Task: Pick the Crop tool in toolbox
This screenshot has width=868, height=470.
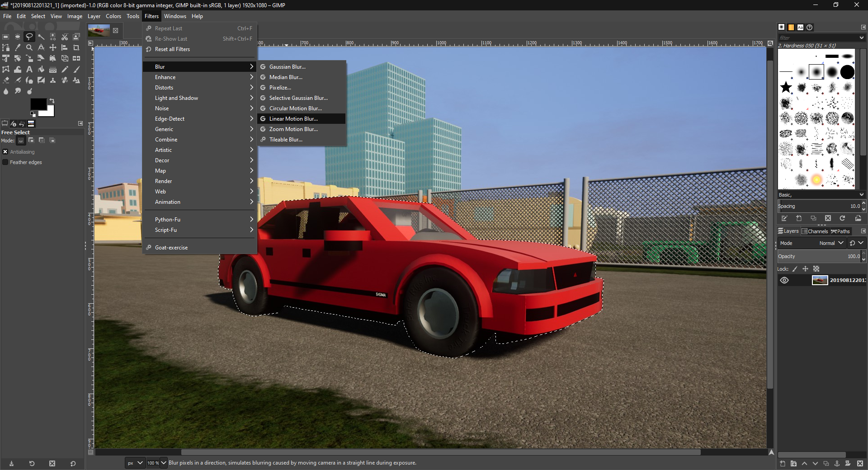Action: click(76, 47)
